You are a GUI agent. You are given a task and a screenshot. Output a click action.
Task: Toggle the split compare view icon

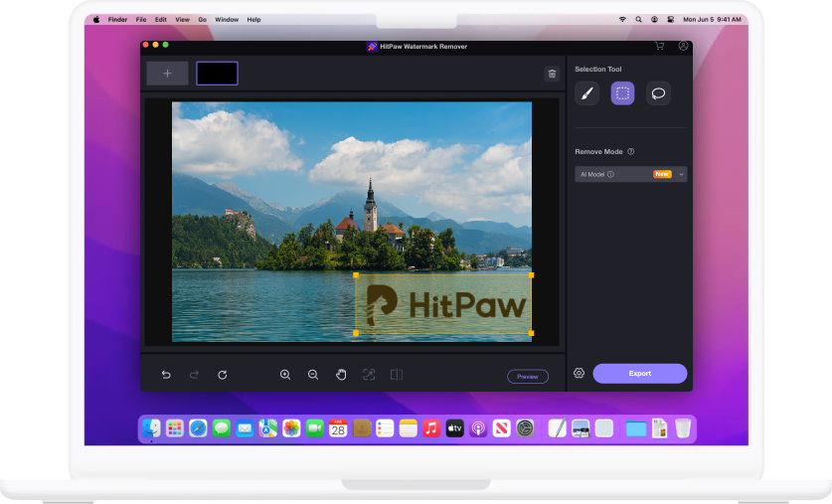[397, 375]
